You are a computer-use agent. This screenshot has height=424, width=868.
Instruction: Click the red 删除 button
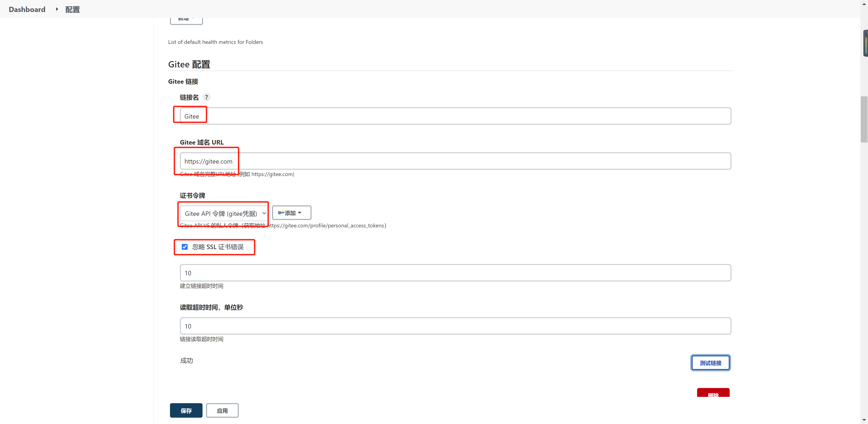(713, 393)
